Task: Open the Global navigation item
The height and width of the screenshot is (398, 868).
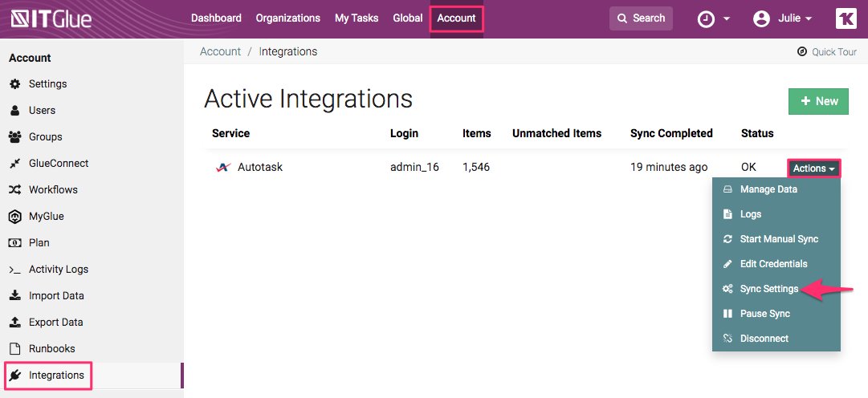Action: [408, 18]
